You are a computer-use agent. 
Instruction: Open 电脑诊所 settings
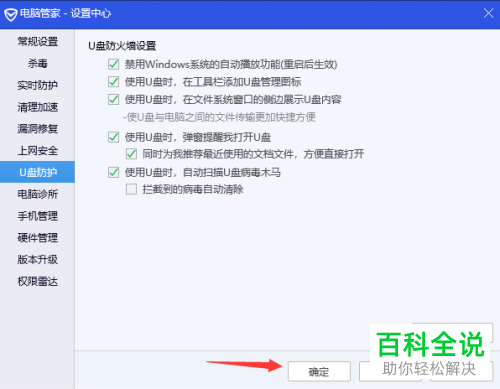37,194
